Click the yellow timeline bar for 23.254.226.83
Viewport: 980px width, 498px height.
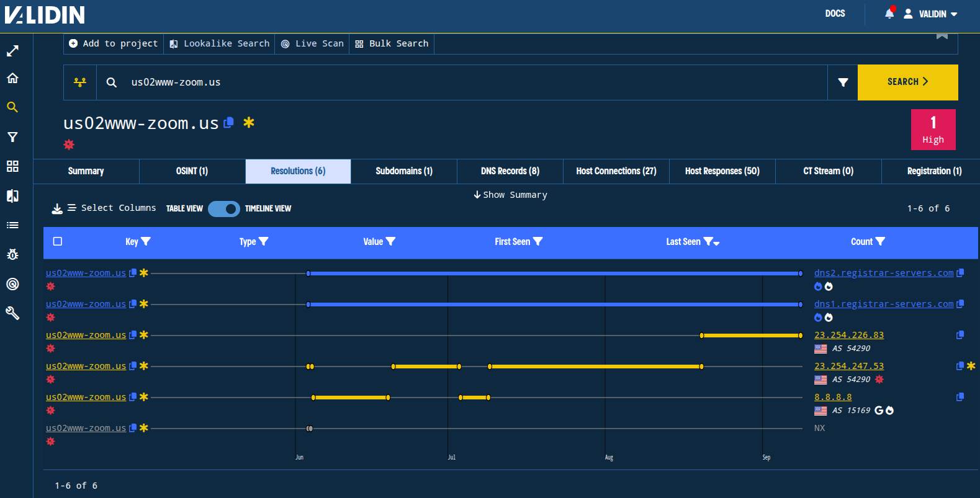(x=751, y=336)
